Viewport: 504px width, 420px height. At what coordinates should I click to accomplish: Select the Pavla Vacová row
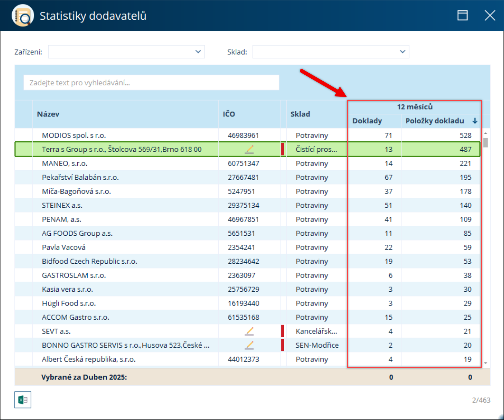[x=248, y=247]
